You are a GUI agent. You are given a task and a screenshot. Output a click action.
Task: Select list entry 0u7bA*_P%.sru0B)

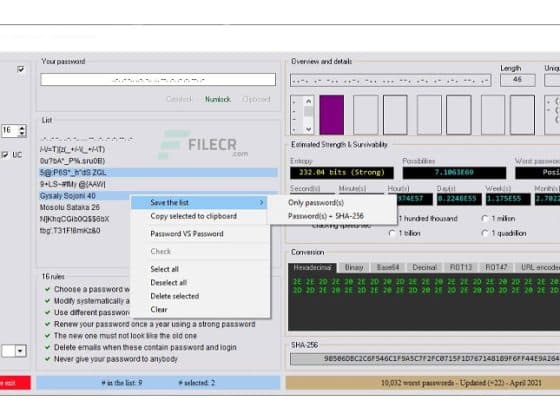click(x=72, y=161)
